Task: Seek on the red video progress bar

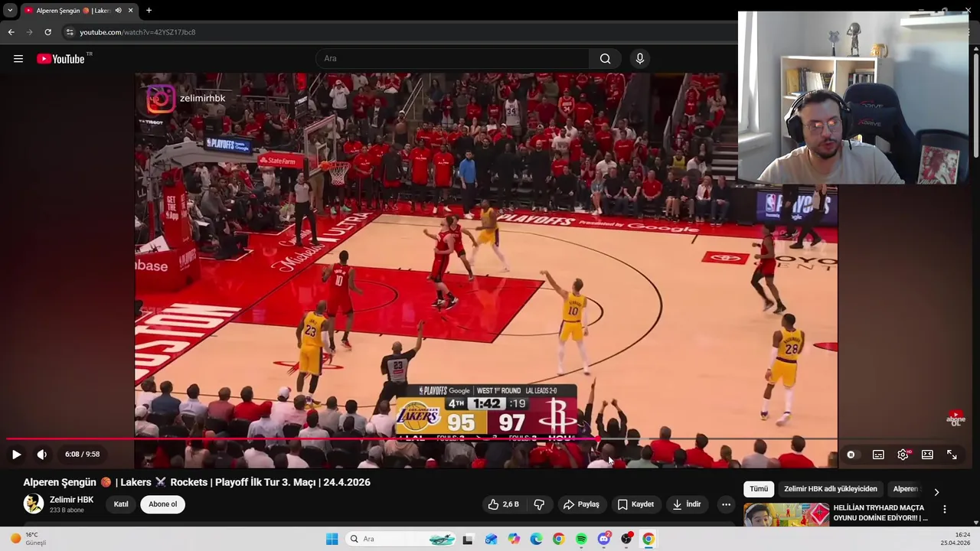Action: coord(490,439)
